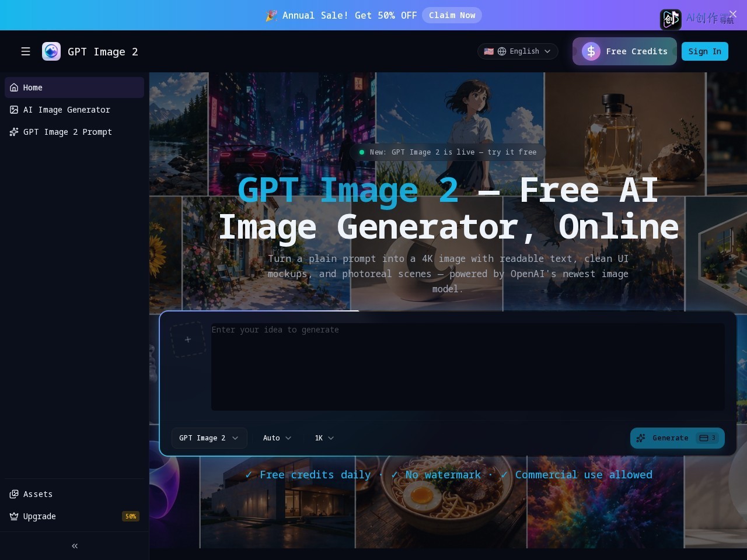Click the 'New: GPT Image 2 is live' badge
The width and height of the screenshot is (747, 560).
coord(448,152)
